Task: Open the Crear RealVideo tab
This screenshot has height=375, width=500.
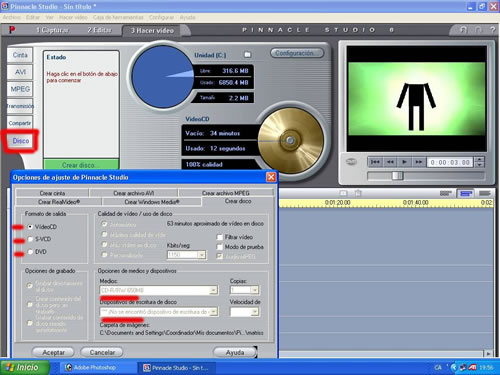Action: tap(59, 202)
